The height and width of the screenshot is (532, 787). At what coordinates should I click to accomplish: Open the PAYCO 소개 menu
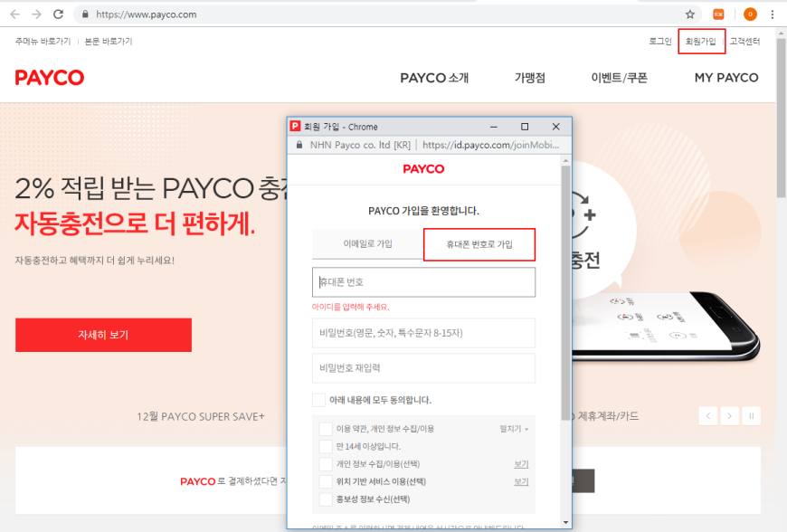pyautogui.click(x=434, y=78)
